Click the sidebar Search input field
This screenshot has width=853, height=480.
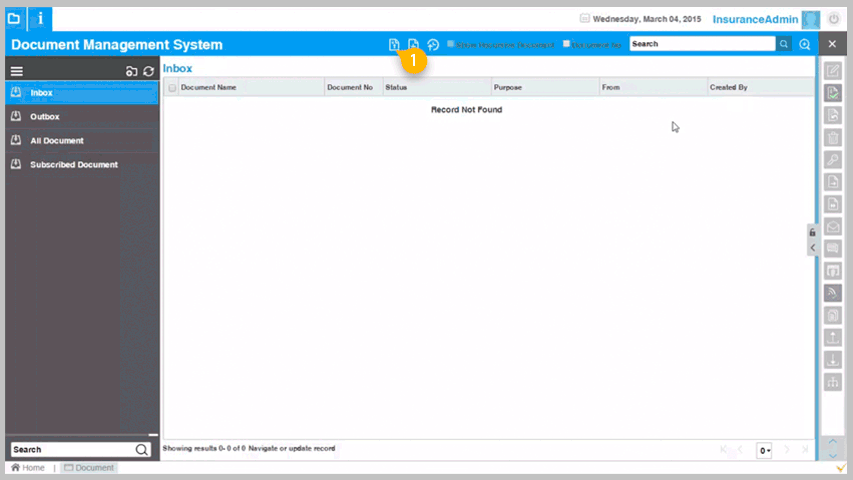pyautogui.click(x=73, y=450)
